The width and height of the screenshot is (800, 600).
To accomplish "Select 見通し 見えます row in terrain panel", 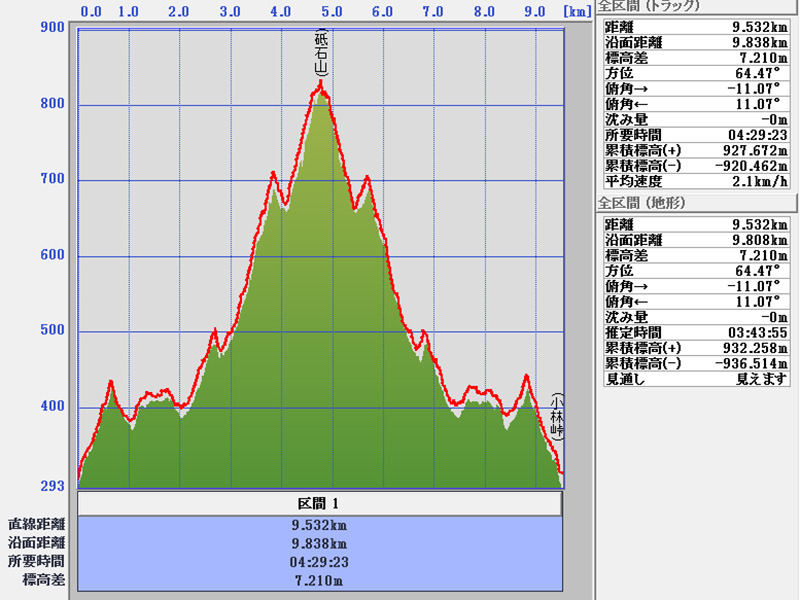I will click(x=696, y=379).
